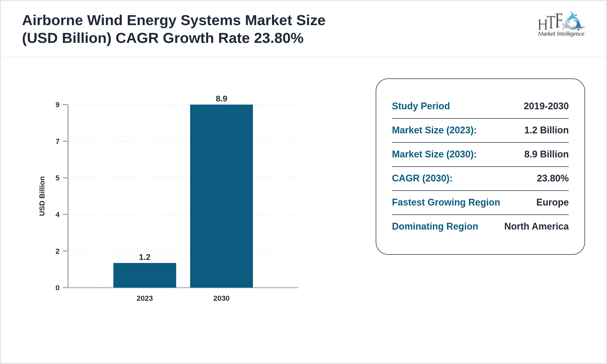Click the 2023 x-axis label
Screen dimensions: 607x364
(144, 298)
